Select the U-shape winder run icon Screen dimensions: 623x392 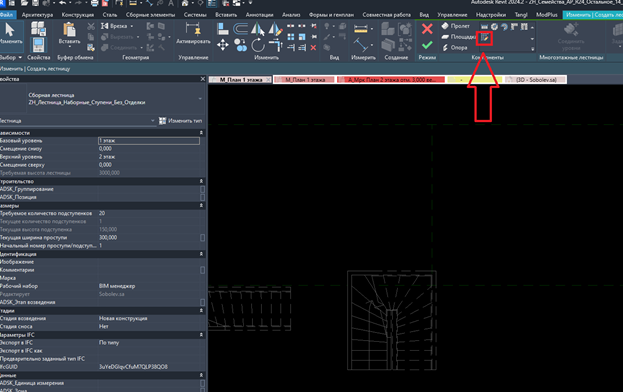click(524, 27)
